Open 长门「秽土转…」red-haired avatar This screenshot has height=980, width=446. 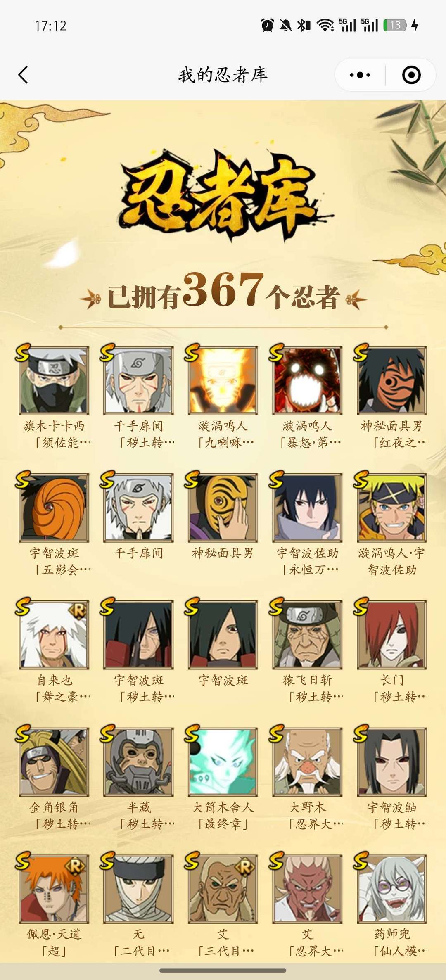coord(392,635)
